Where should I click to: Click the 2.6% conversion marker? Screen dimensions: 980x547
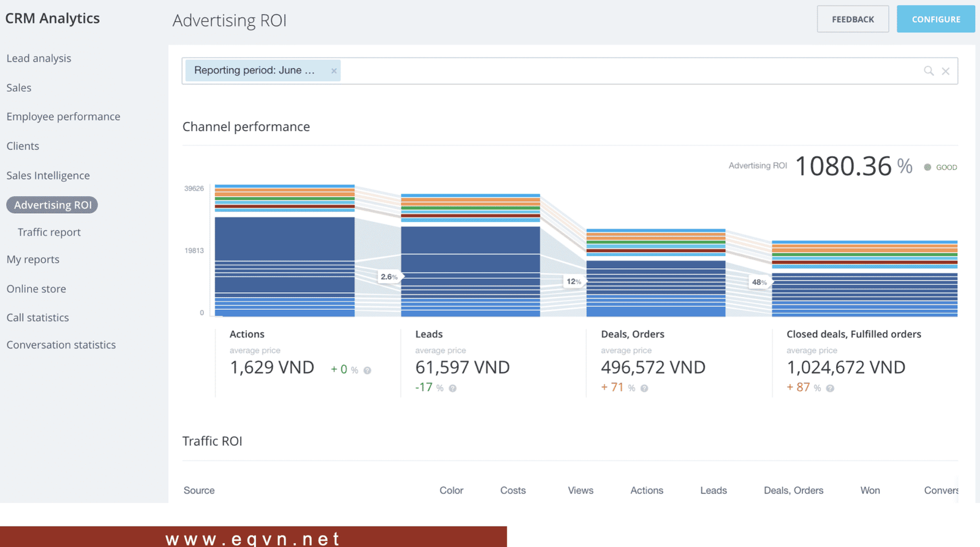point(389,277)
